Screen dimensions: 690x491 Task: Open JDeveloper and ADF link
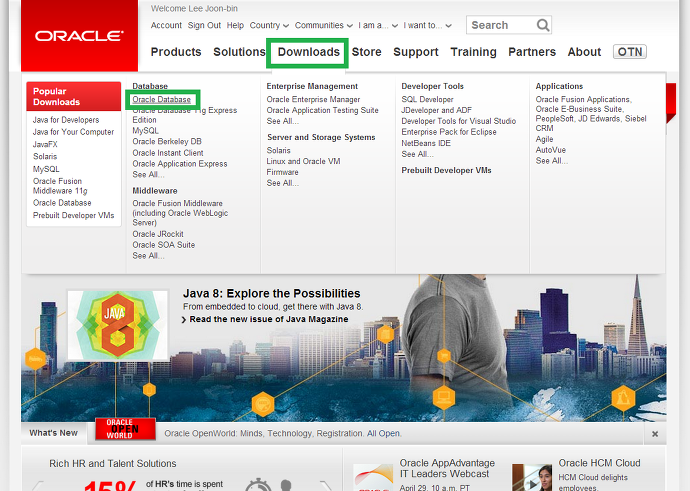(437, 110)
